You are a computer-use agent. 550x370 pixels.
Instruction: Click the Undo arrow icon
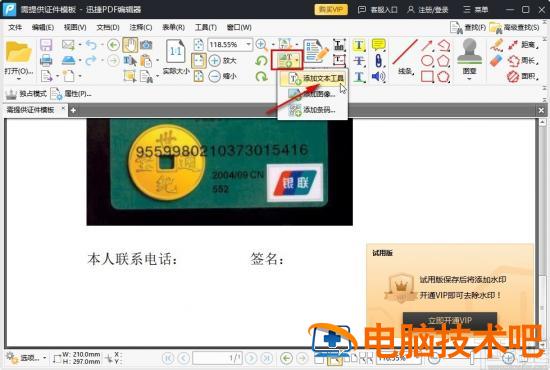pyautogui.click(x=91, y=45)
